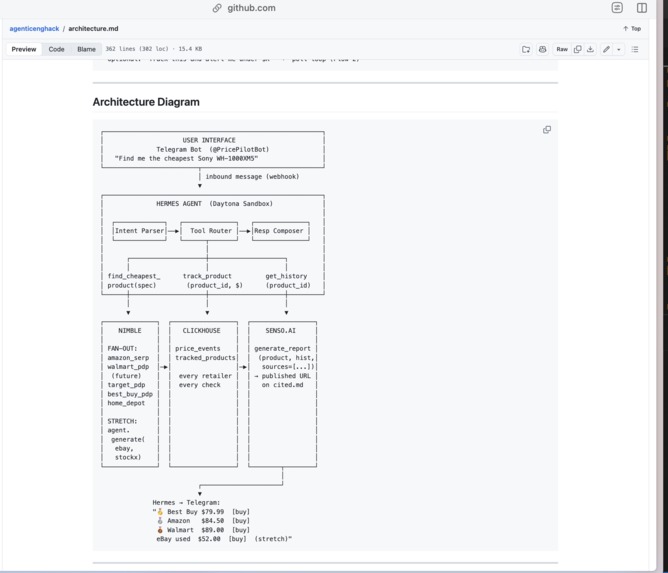Viewport: 668px width, 573px height.
Task: Click the find_cheapest_ function label
Action: click(134, 276)
